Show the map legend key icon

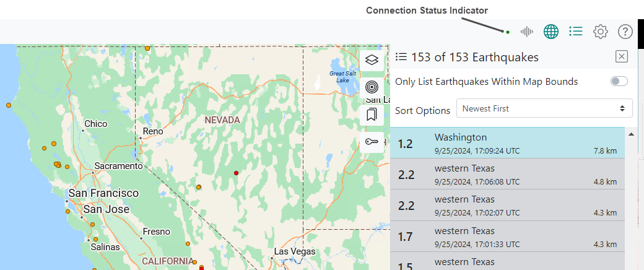[372, 142]
